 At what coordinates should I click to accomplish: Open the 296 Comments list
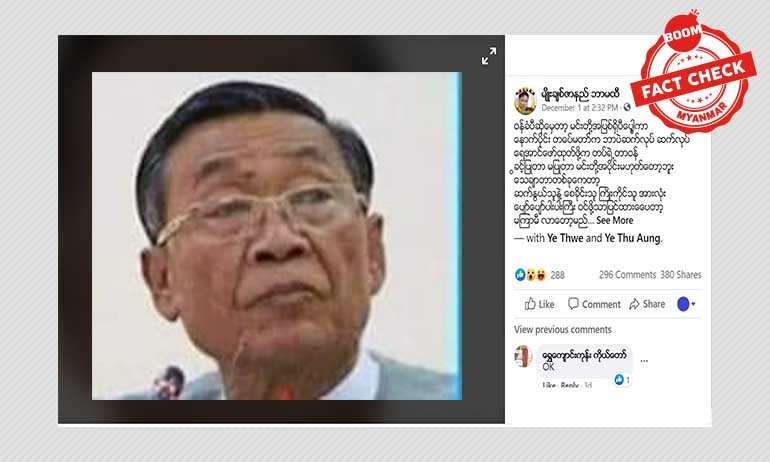pyautogui.click(x=627, y=275)
